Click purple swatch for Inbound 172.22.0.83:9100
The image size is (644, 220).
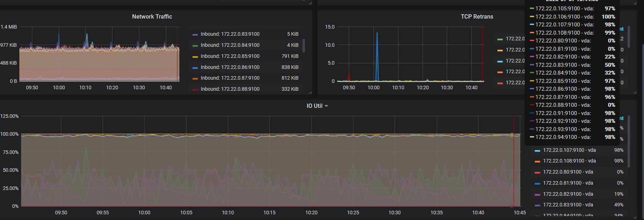pyautogui.click(x=195, y=35)
